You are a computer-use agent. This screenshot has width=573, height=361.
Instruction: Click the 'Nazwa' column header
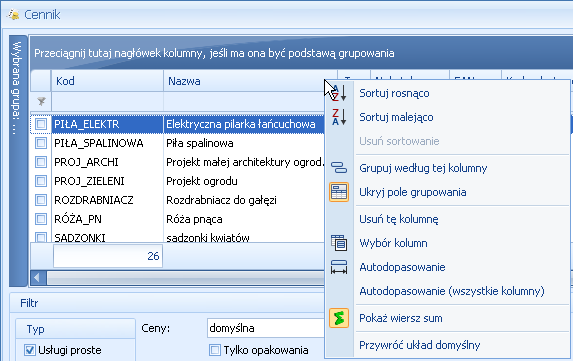coord(250,81)
